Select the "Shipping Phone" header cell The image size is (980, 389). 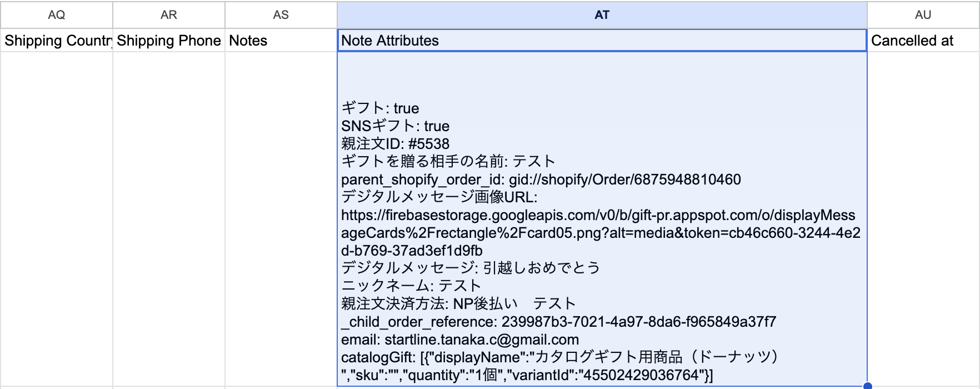coord(169,41)
